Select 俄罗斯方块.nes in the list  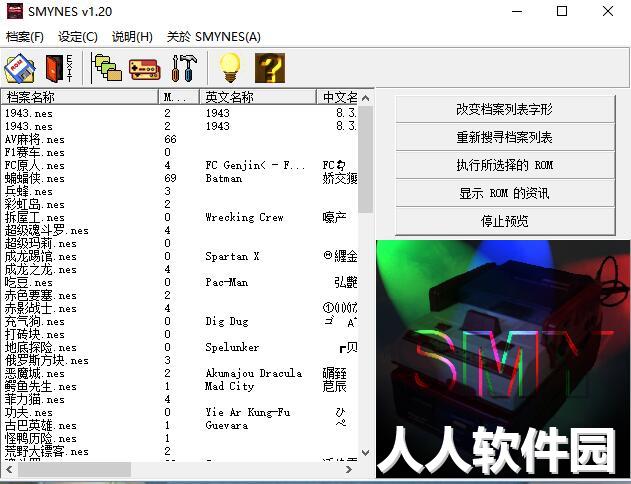click(x=47, y=360)
